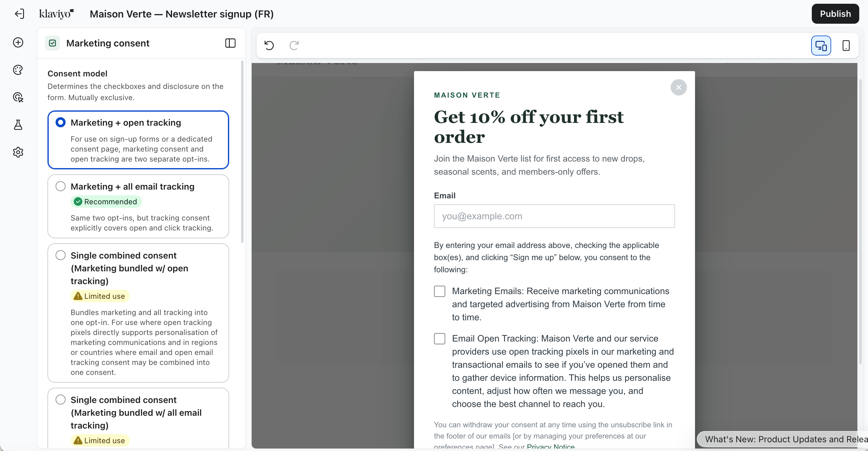
Task: Select Marketing + all email tracking radio
Action: 61,186
